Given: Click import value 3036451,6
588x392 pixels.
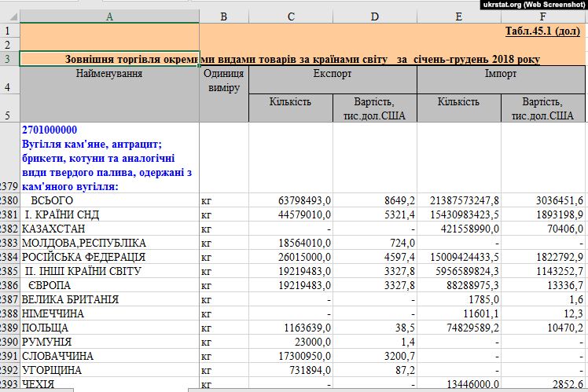Looking at the screenshot, I should 543,200.
